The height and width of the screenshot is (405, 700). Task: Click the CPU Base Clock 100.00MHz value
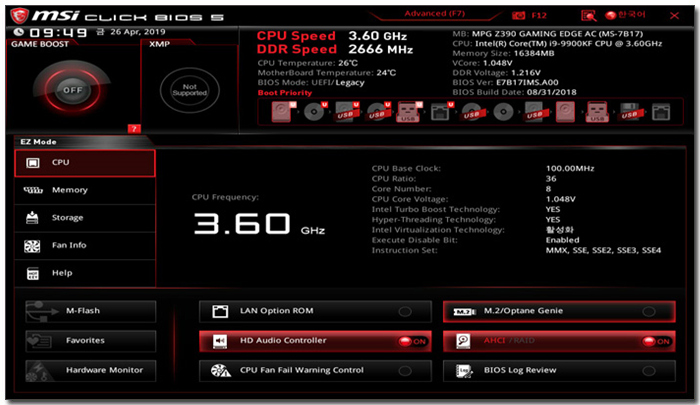coord(570,168)
